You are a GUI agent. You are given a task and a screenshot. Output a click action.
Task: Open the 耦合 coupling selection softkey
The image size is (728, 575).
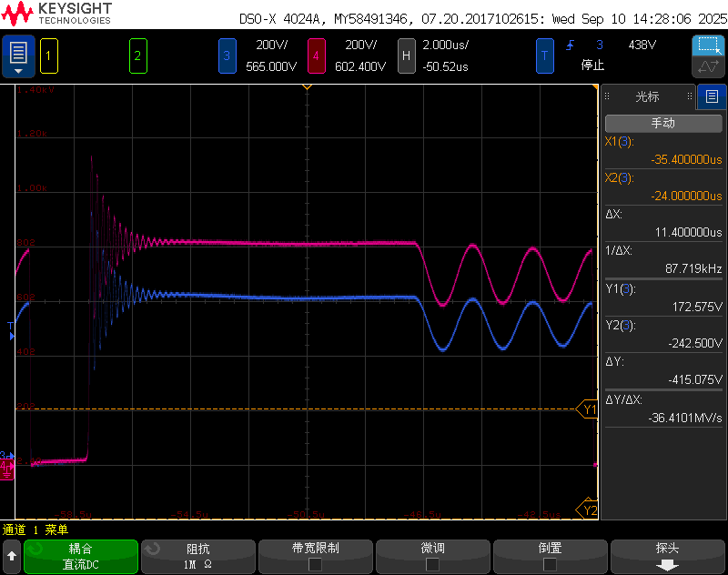point(81,556)
